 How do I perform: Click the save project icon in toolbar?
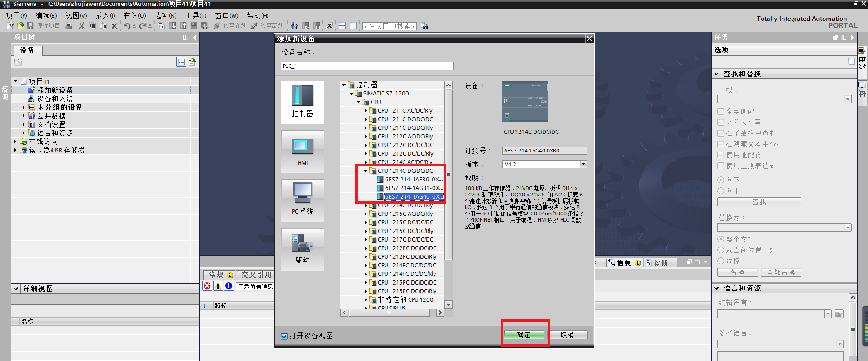click(31, 26)
